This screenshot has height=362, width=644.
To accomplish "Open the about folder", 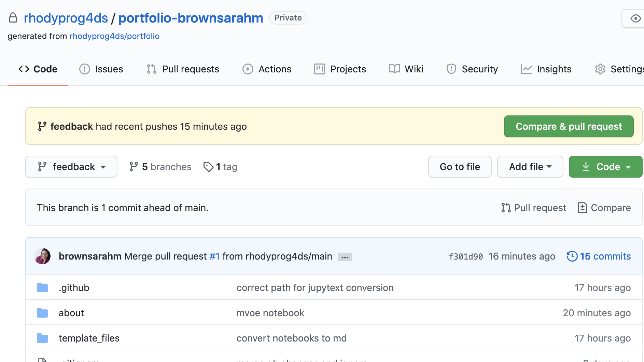I will (71, 312).
